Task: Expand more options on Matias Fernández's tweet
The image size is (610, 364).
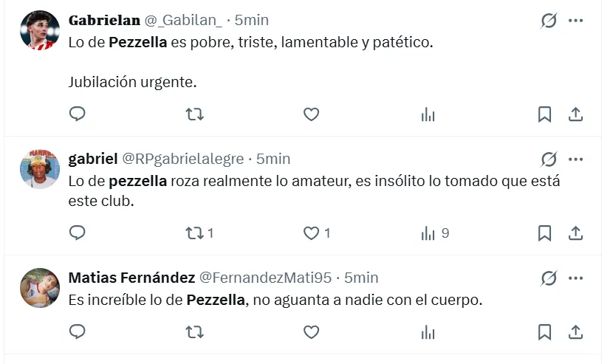Action: tap(576, 278)
